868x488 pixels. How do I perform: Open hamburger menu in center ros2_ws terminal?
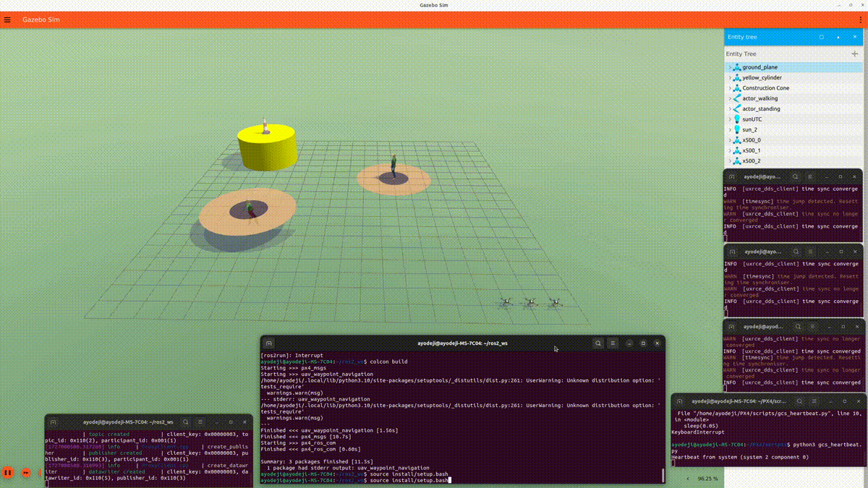613,343
